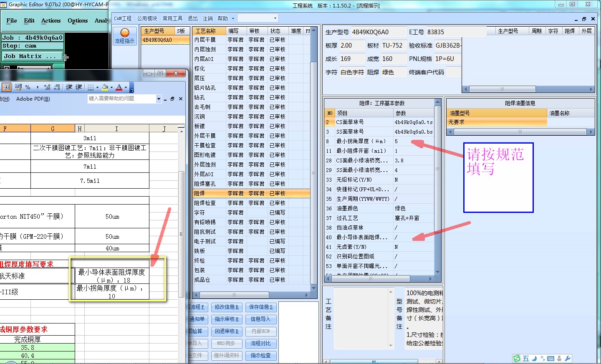601x364 pixels.
Task: Toggle the Sogou moon mode icon
Action: pyautogui.click(x=535, y=359)
